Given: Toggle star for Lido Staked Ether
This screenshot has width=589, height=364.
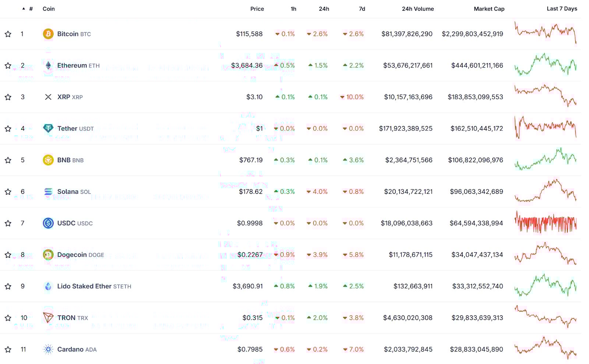Looking at the screenshot, I should point(8,286).
